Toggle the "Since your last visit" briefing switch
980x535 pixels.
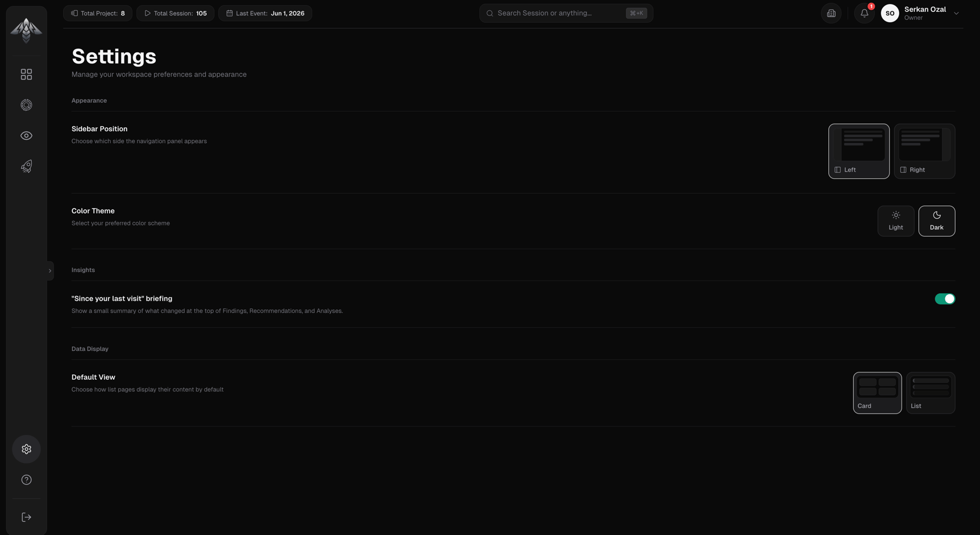(x=945, y=299)
